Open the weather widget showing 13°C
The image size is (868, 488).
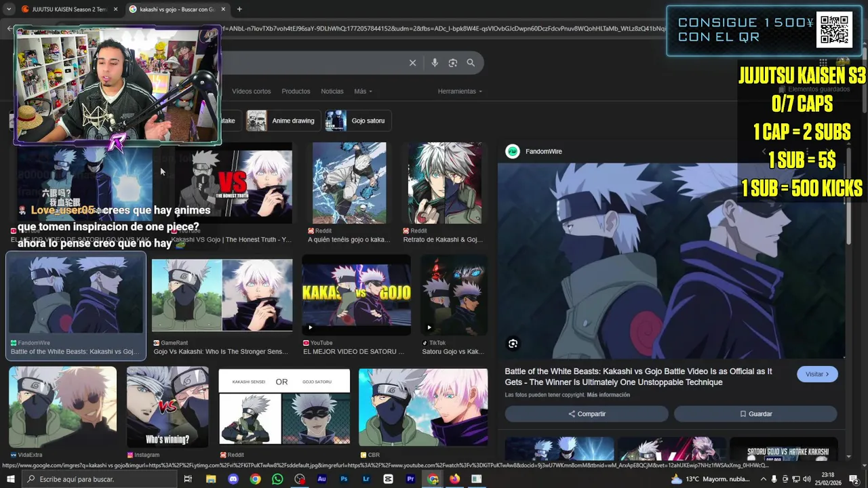tap(709, 479)
